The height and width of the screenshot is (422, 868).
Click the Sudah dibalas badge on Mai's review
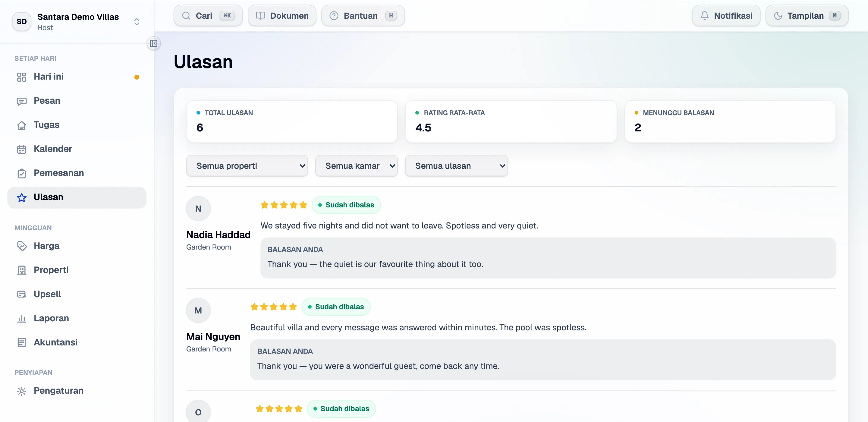point(336,307)
